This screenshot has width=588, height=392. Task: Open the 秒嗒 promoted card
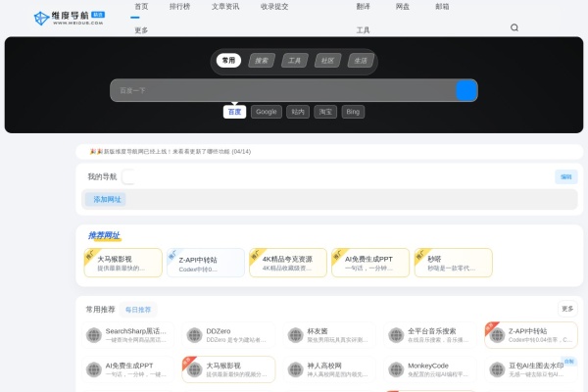(454, 263)
